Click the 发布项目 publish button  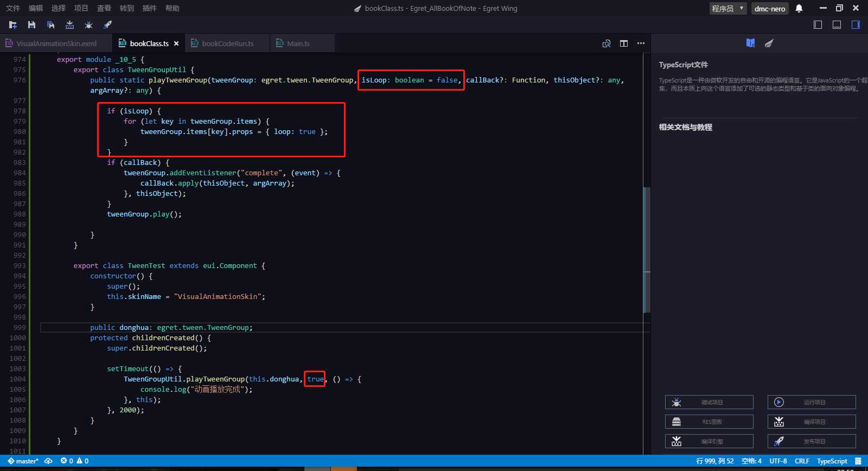(x=812, y=441)
